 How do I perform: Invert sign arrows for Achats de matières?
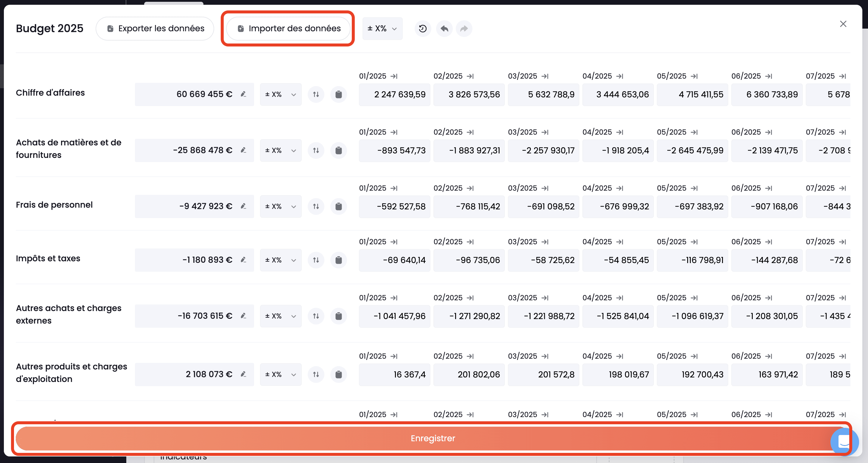pyautogui.click(x=316, y=150)
